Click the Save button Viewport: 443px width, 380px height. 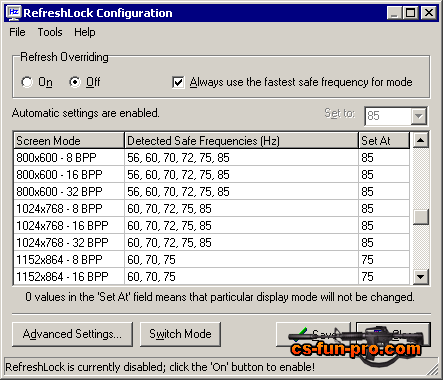point(313,334)
